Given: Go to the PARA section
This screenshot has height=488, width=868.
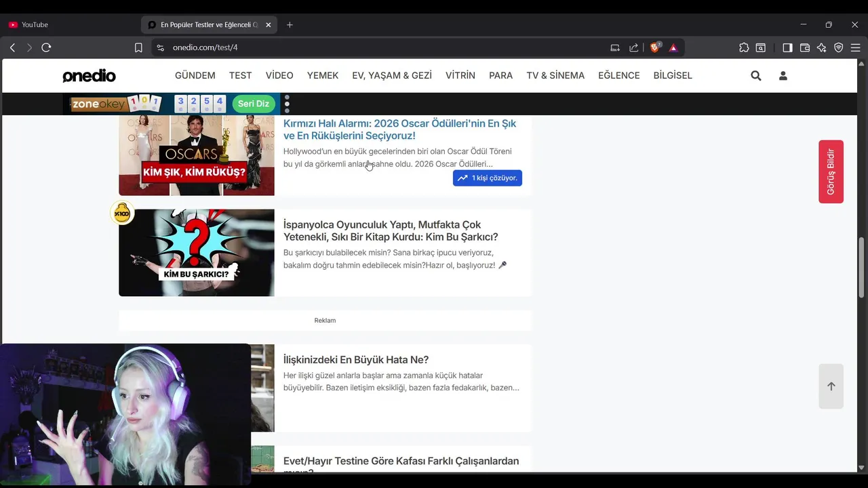Looking at the screenshot, I should 500,75.
